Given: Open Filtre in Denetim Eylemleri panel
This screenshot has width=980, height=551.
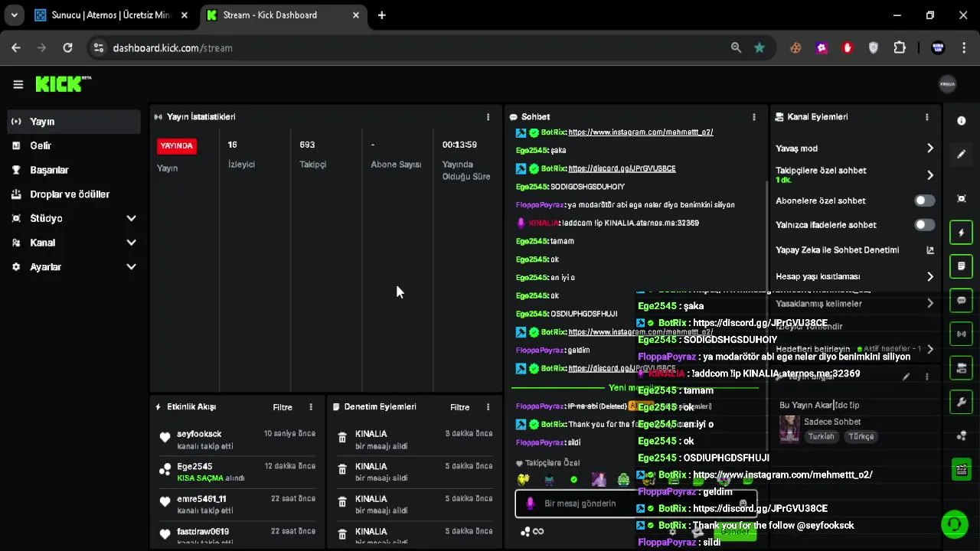Looking at the screenshot, I should point(459,407).
